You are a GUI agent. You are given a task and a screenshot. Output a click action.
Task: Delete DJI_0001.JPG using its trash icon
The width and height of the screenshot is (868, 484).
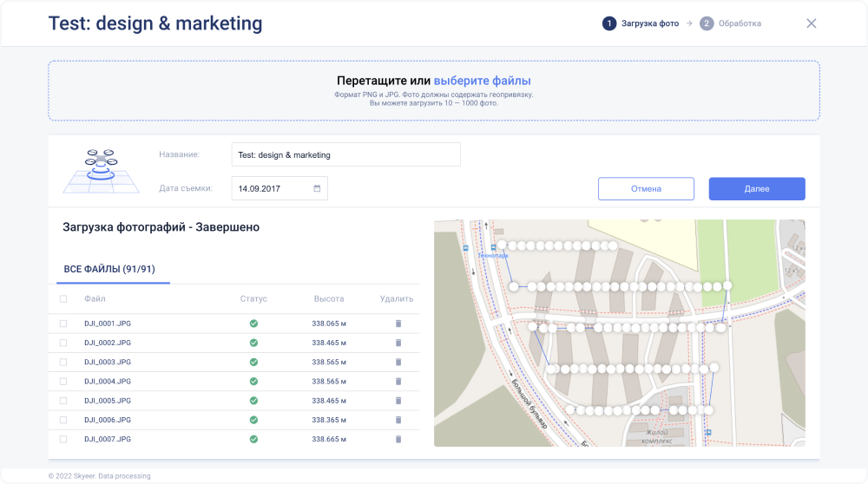click(398, 324)
